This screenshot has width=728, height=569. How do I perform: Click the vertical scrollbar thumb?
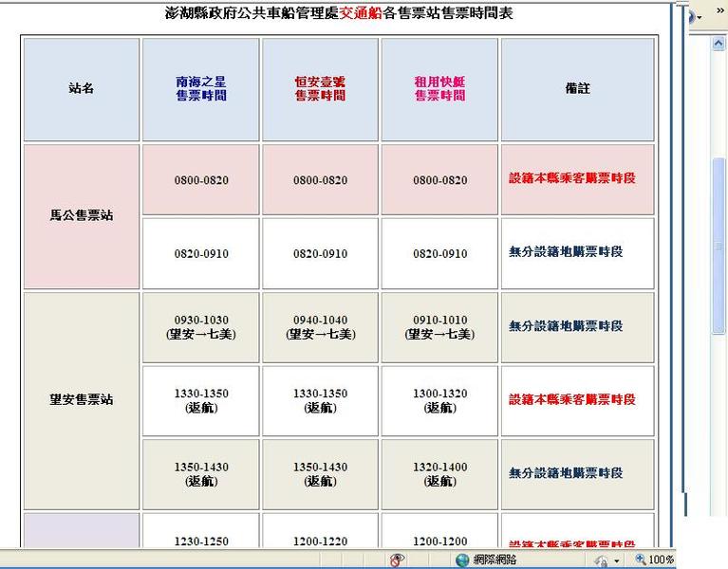coord(719,246)
